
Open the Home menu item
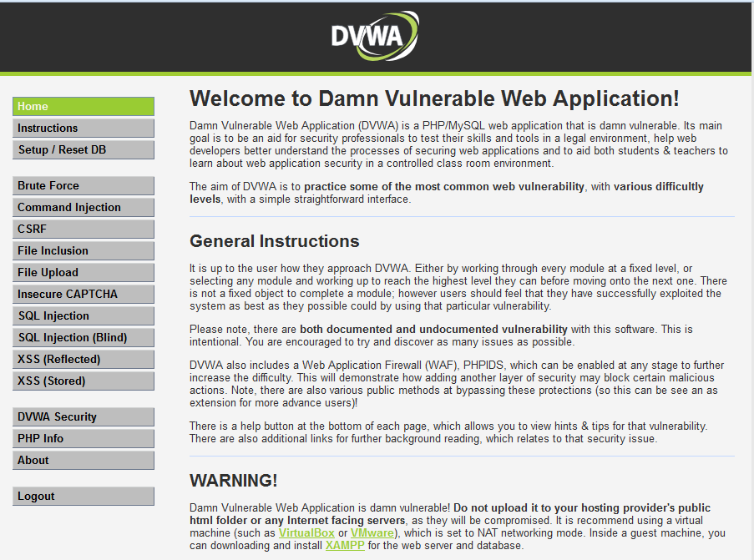(x=83, y=107)
